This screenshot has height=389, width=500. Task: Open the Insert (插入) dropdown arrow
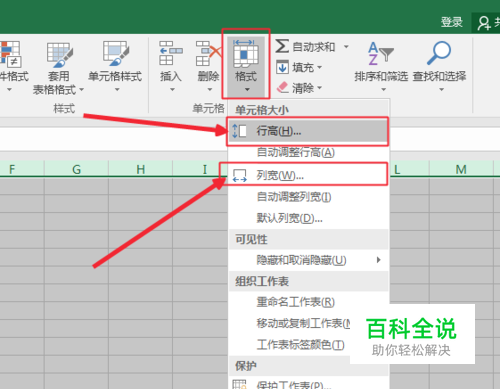[172, 89]
